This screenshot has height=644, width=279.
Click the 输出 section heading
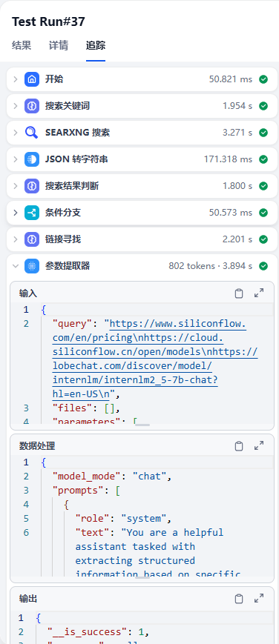28,599
